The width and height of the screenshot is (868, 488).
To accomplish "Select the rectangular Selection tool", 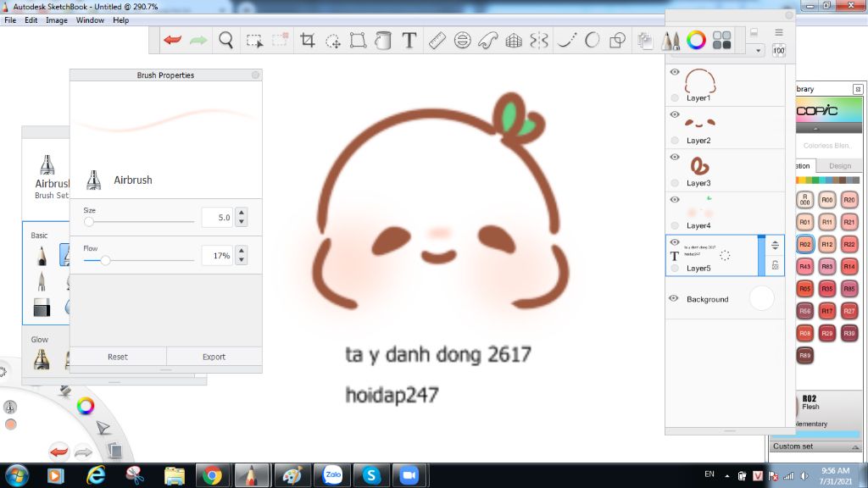I will tap(254, 41).
